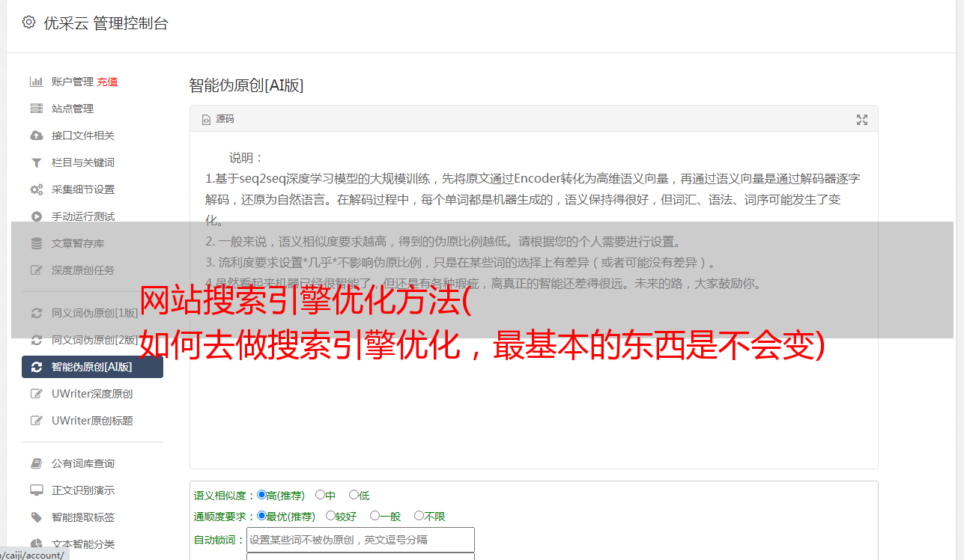Click the edit icon beside UWriter深度原创
The height and width of the screenshot is (560, 964).
click(36, 394)
